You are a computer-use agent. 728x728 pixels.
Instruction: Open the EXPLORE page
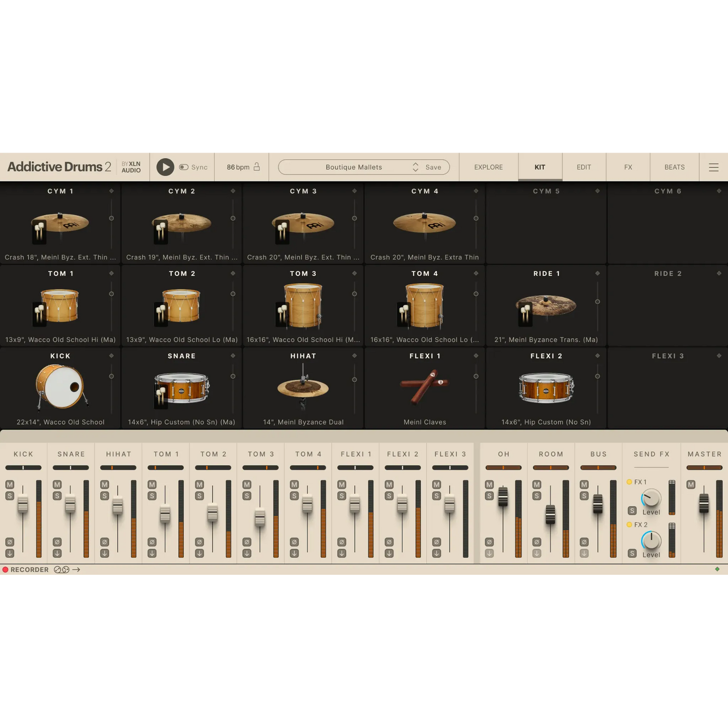[488, 167]
